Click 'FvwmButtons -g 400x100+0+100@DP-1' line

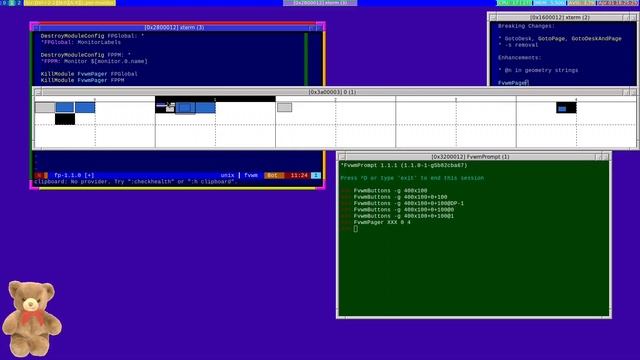(409, 203)
